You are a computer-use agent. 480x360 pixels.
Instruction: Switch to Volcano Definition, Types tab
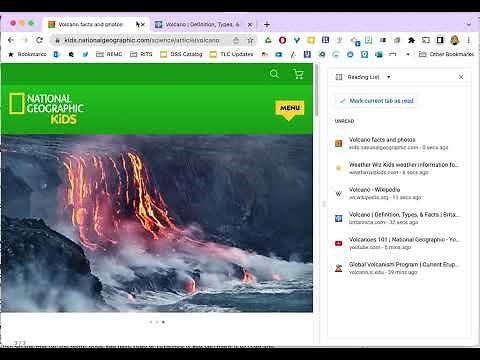202,24
